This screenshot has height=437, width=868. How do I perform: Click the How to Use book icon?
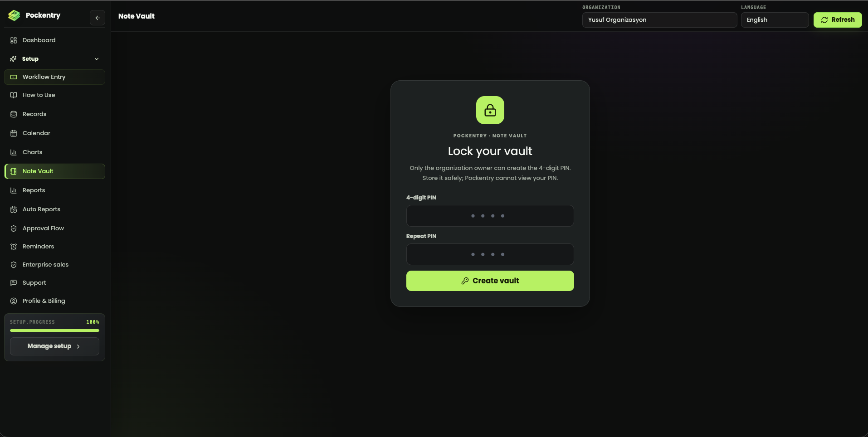click(14, 95)
